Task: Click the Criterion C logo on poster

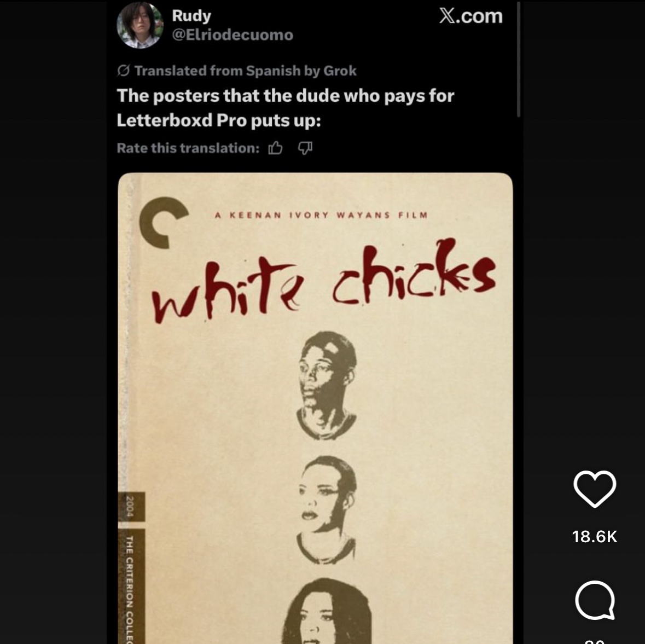Action: pos(163,223)
